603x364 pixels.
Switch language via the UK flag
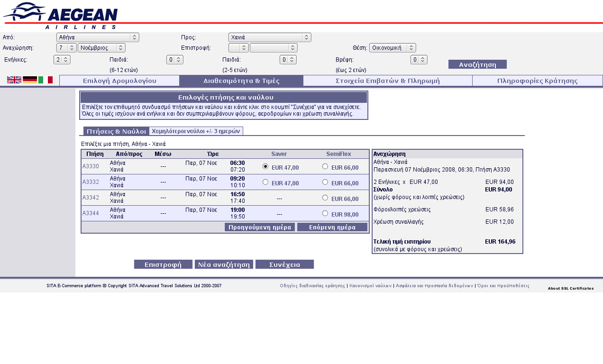coord(14,80)
